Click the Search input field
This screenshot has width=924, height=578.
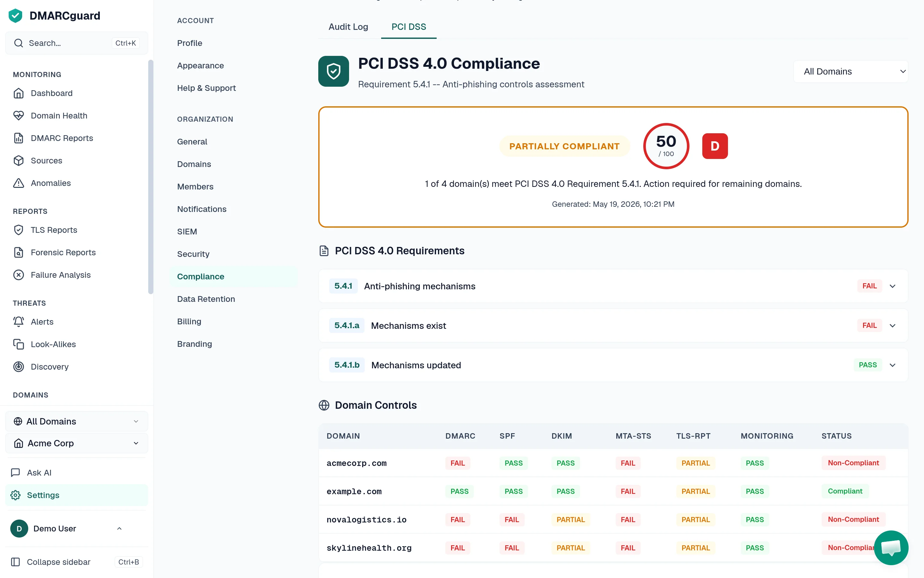click(x=76, y=43)
